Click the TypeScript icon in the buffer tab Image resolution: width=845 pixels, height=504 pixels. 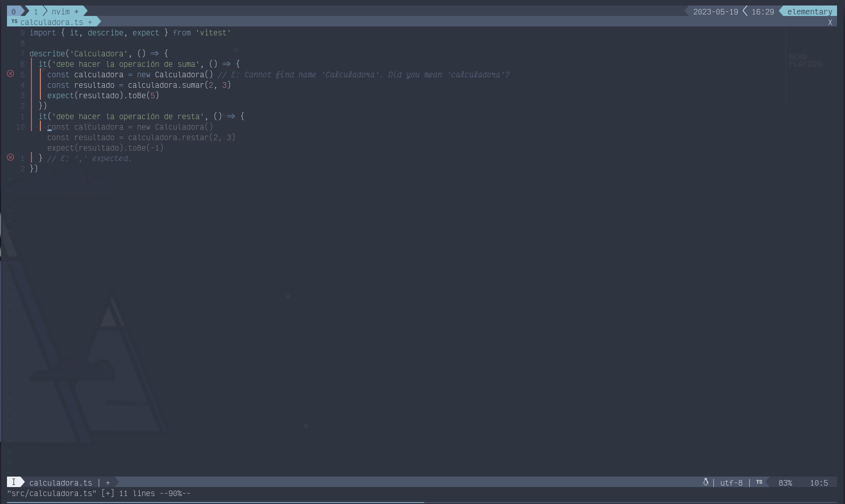coord(14,21)
